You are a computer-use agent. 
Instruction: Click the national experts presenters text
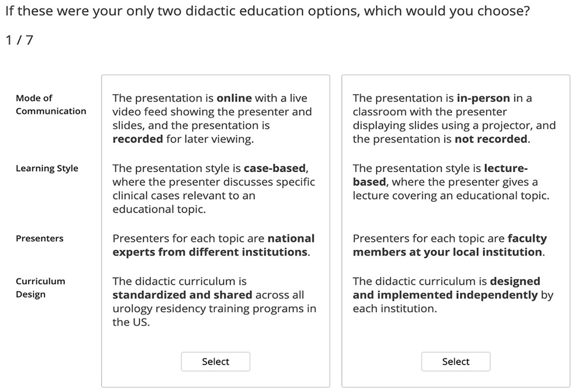[x=213, y=245]
